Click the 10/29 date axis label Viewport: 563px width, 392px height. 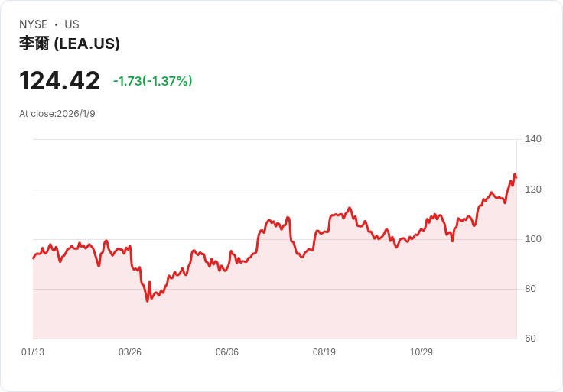(421, 352)
